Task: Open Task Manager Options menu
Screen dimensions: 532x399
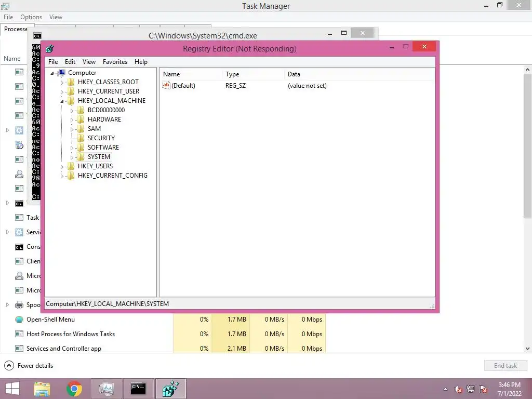Action: pos(31,17)
